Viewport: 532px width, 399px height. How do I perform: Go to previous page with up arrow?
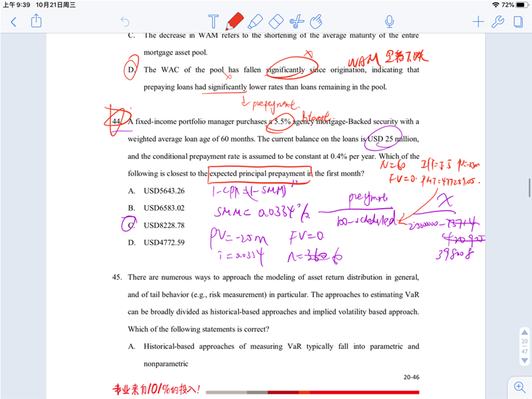tap(525, 332)
